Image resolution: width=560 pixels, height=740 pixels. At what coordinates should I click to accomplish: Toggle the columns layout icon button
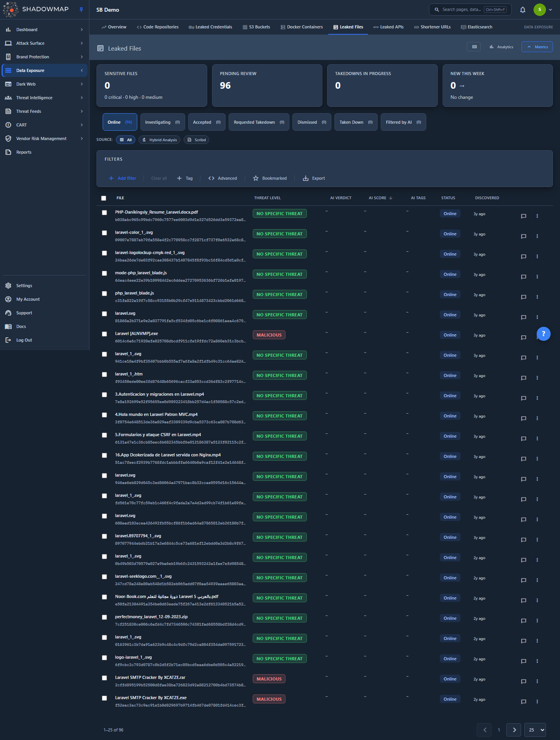[x=474, y=47]
